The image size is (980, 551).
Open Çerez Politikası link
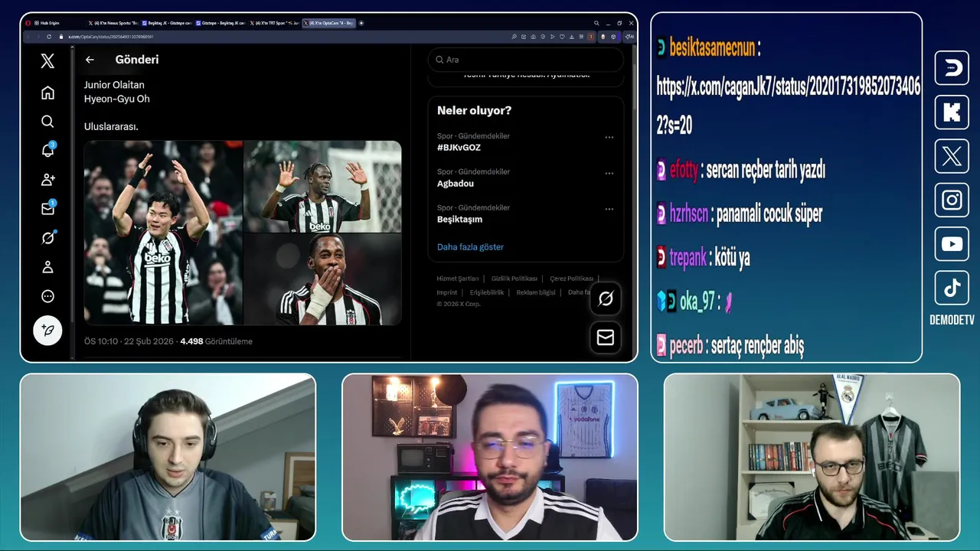pos(572,279)
